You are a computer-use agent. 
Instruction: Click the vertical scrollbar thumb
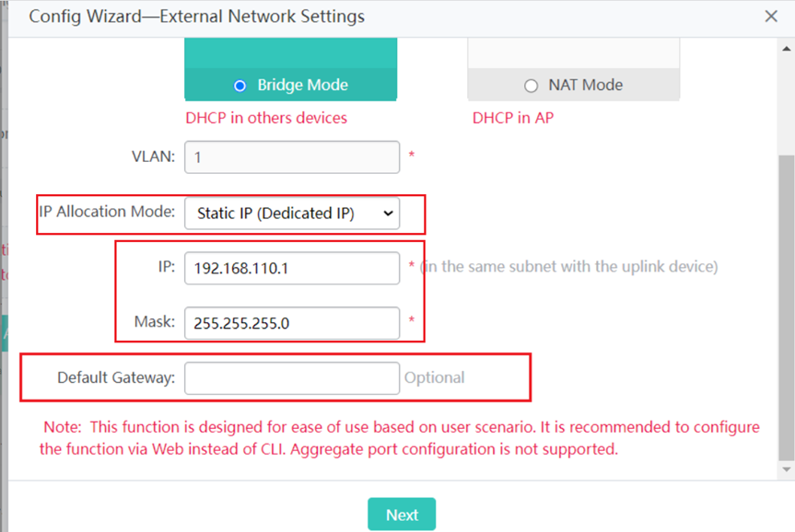click(787, 308)
